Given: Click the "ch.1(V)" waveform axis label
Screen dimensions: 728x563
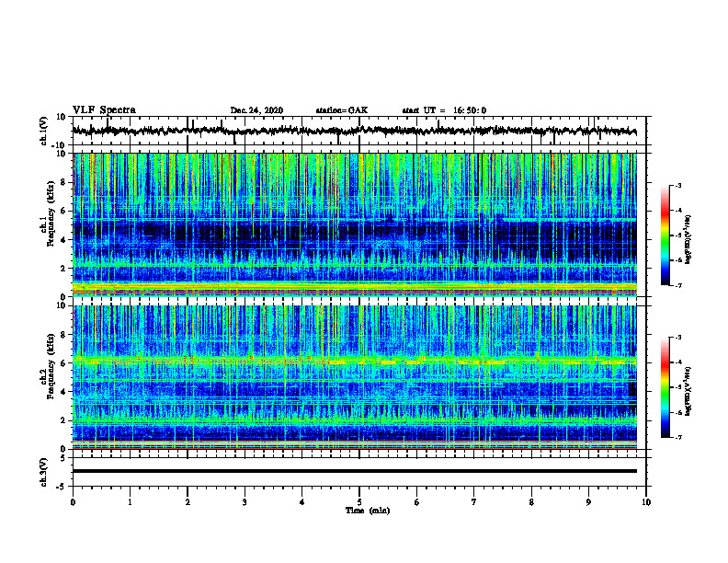Looking at the screenshot, I should 44,131.
